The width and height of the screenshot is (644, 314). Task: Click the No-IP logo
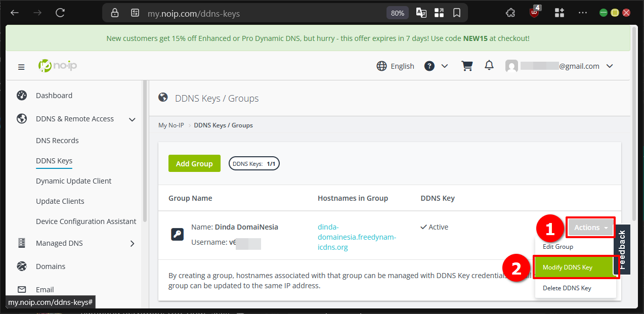pyautogui.click(x=58, y=66)
